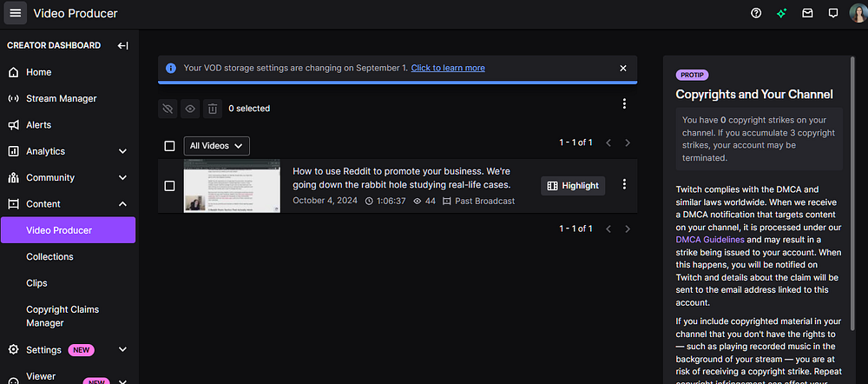Click the publish eye icon
Image resolution: width=868 pixels, height=384 pixels.
[x=190, y=109]
